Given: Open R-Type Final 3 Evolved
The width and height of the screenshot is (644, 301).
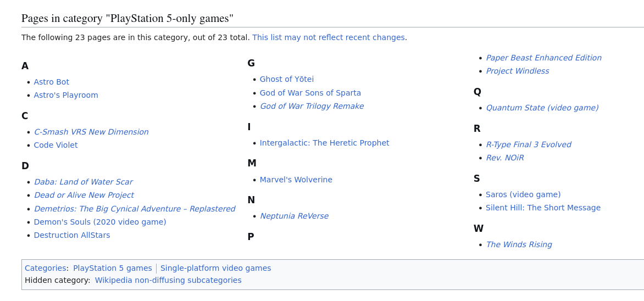Looking at the screenshot, I should pos(528,144).
